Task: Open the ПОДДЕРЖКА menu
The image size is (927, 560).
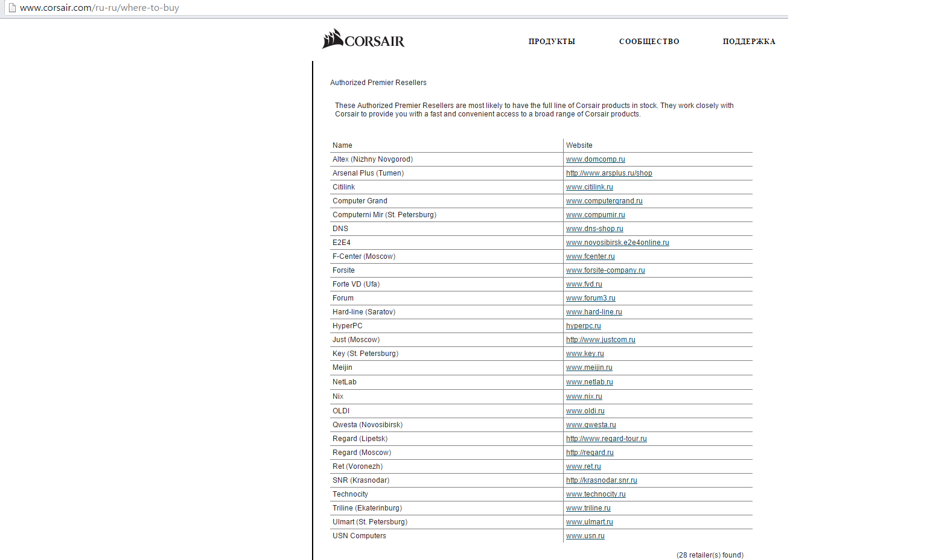Action: pyautogui.click(x=749, y=42)
